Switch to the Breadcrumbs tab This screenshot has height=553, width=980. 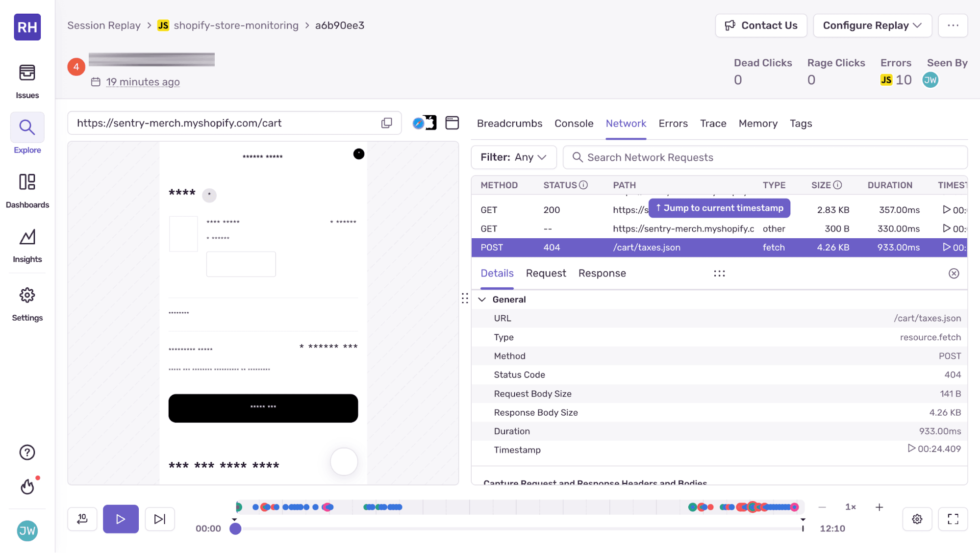click(x=509, y=123)
